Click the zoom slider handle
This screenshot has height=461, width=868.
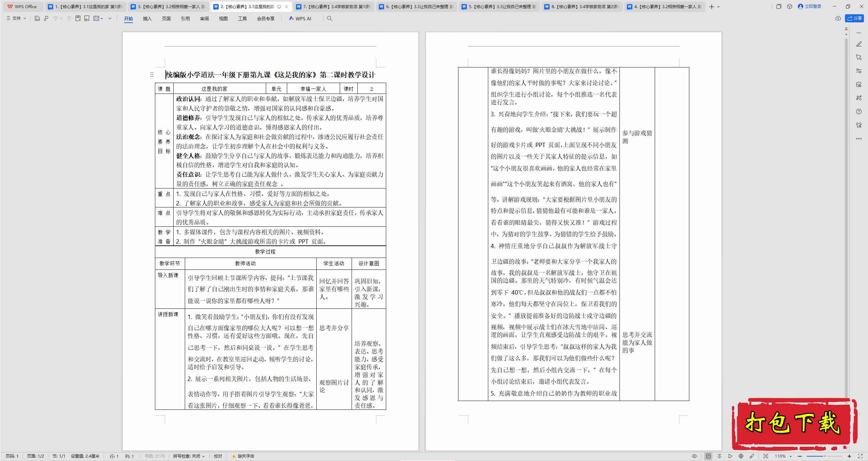point(825,456)
